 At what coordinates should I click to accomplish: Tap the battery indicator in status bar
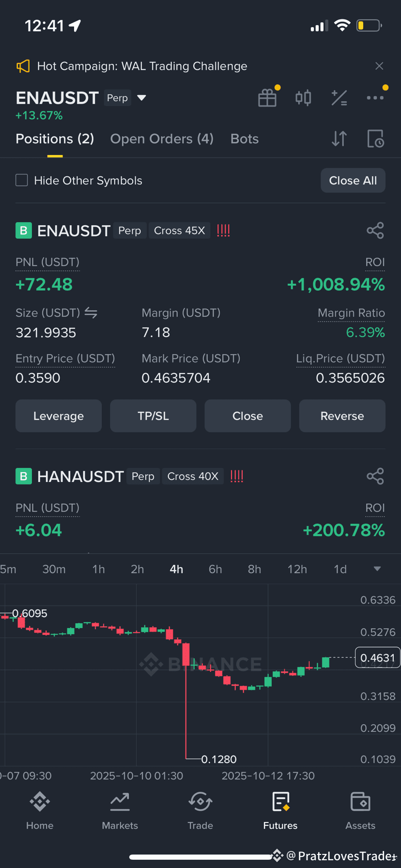pyautogui.click(x=370, y=25)
